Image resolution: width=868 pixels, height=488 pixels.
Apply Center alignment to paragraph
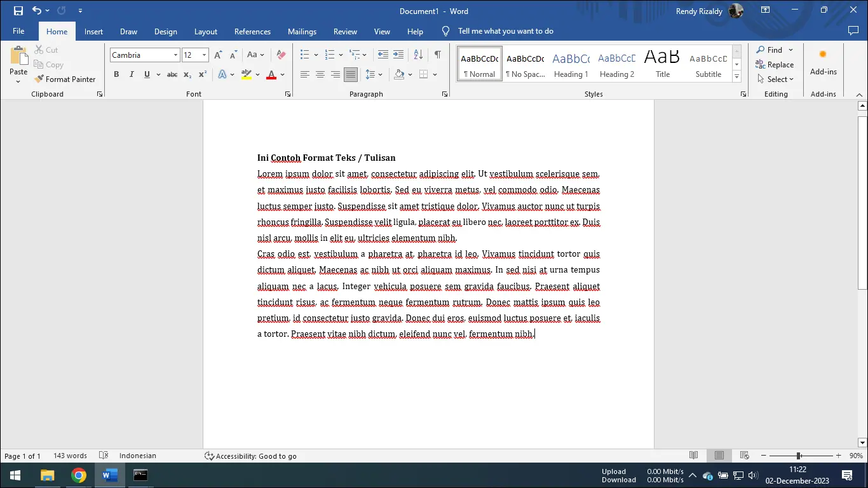[x=320, y=75]
